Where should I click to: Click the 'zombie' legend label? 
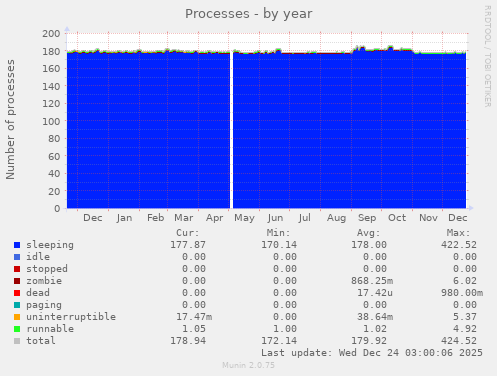pyautogui.click(x=44, y=281)
